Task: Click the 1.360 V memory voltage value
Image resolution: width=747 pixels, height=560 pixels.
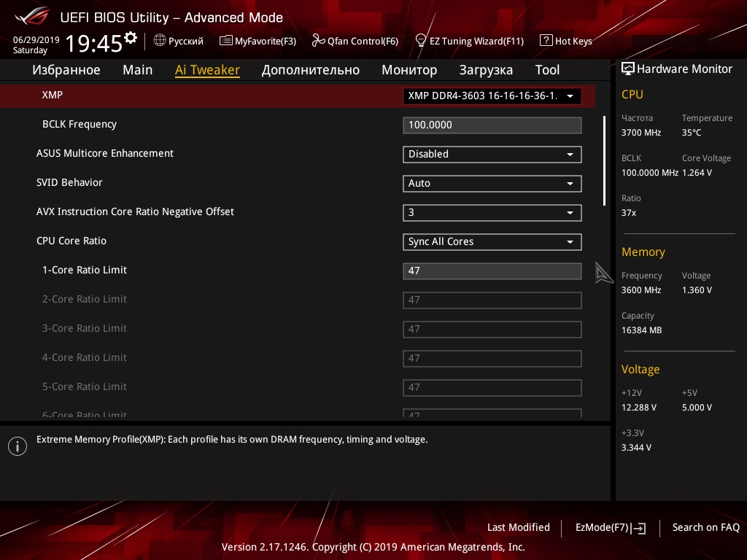Action: 697,290
